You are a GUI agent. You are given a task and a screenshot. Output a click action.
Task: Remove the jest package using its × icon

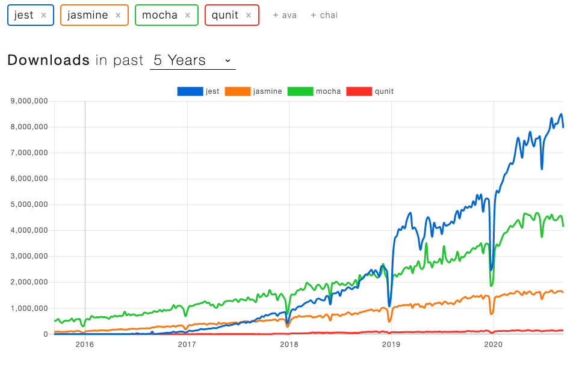click(x=43, y=15)
